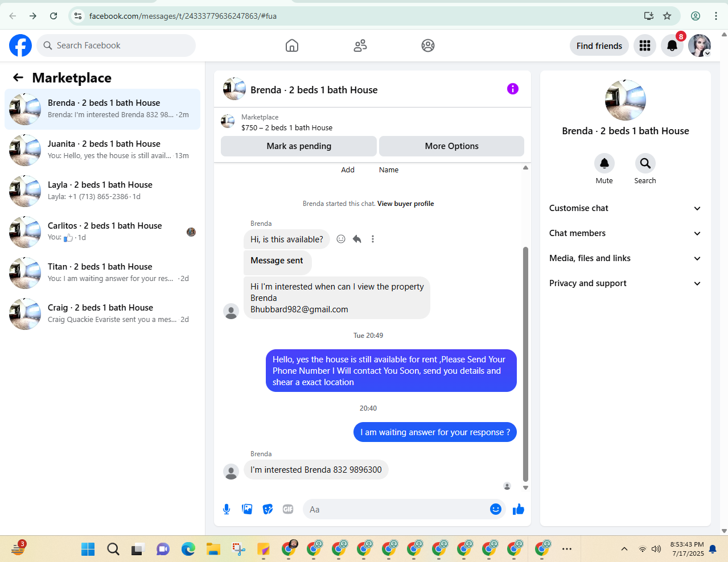
Task: Open the Carlitos conversation
Action: tap(102, 232)
